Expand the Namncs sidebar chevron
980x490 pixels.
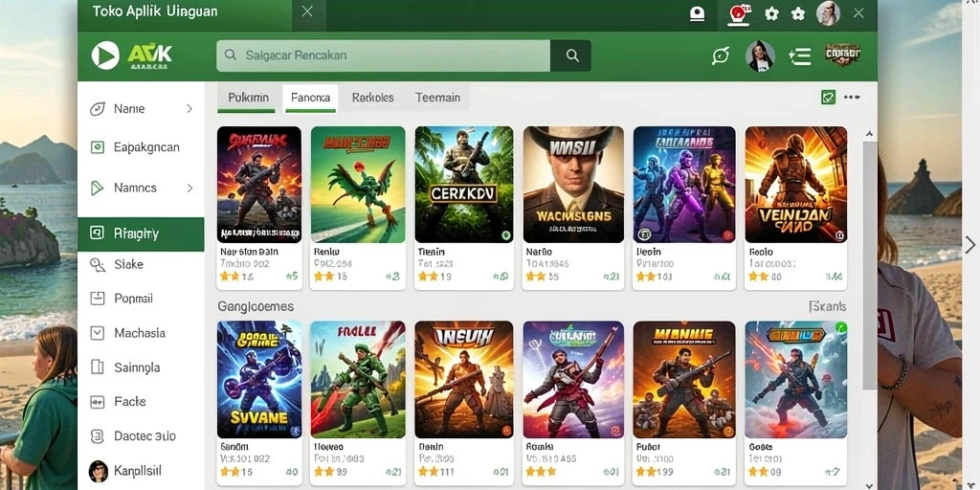[x=189, y=188]
